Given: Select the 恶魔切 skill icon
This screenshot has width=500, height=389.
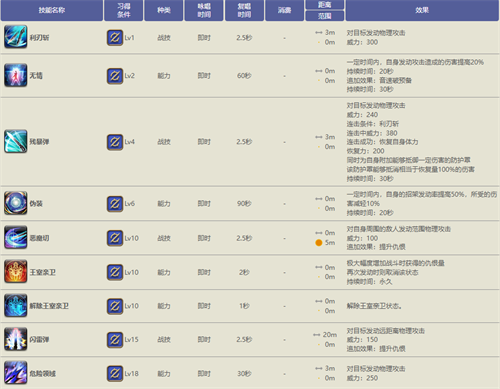Looking at the screenshot, I should pyautogui.click(x=15, y=237).
